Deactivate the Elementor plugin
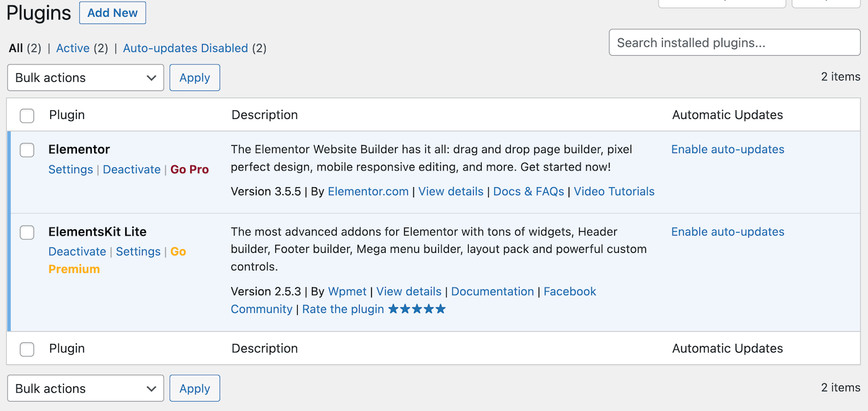The height and width of the screenshot is (411, 868). 131,170
